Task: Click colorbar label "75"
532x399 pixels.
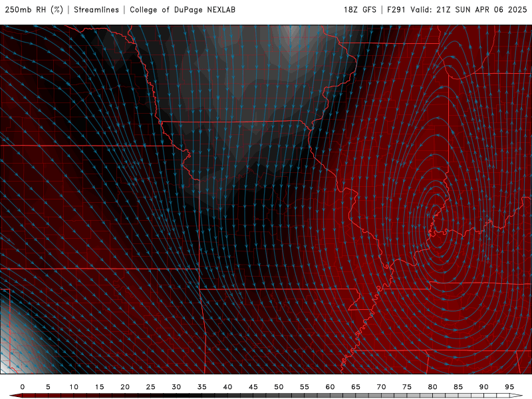Action: tap(407, 387)
